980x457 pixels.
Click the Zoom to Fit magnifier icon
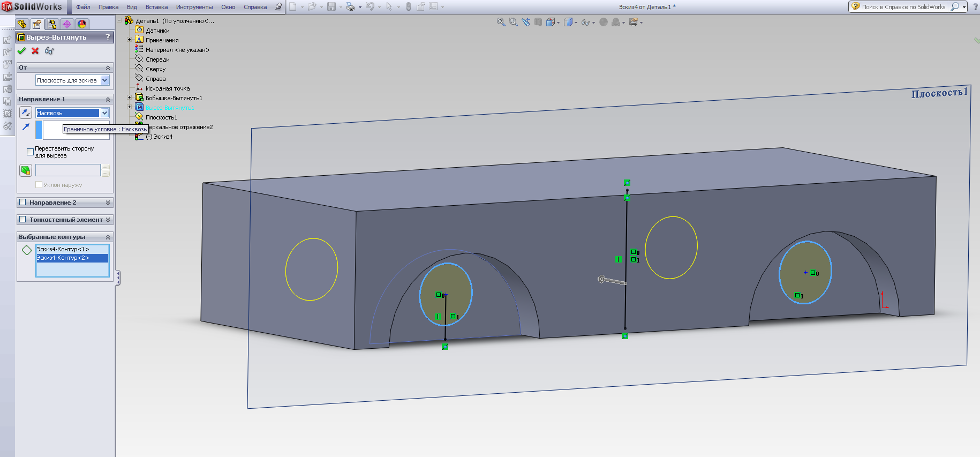point(501,22)
